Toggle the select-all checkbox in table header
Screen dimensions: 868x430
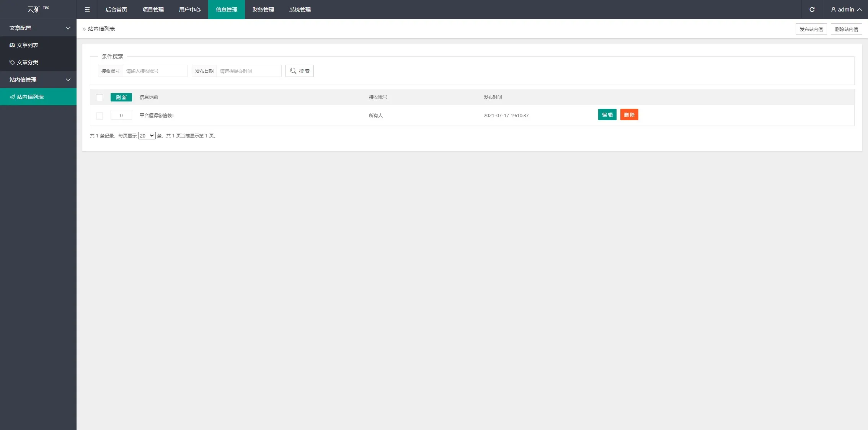[100, 97]
